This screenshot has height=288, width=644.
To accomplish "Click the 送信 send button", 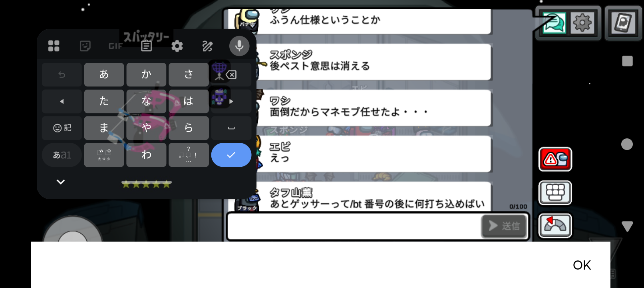I will pyautogui.click(x=504, y=226).
